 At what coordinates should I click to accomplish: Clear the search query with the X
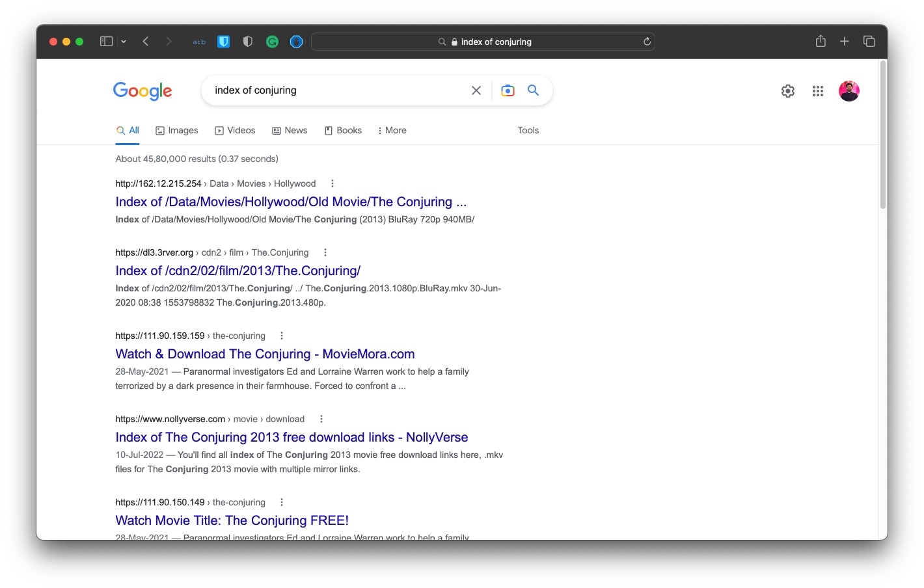click(476, 90)
